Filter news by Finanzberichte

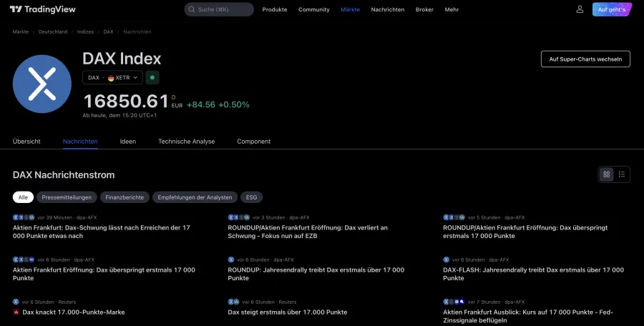pos(125,197)
